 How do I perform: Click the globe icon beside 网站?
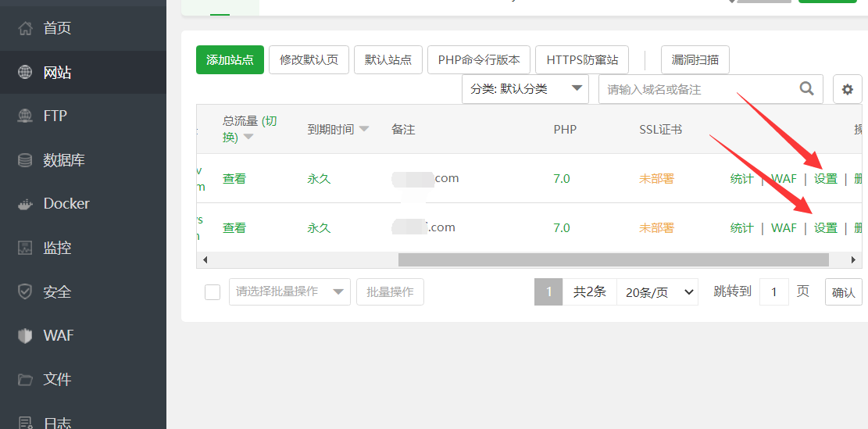click(x=26, y=73)
